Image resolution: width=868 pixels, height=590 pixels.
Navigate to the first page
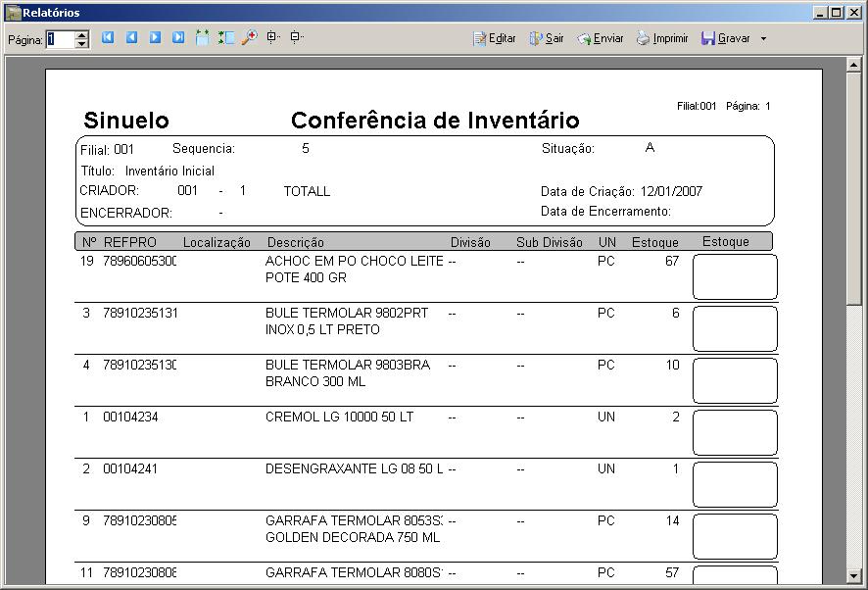pyautogui.click(x=108, y=38)
